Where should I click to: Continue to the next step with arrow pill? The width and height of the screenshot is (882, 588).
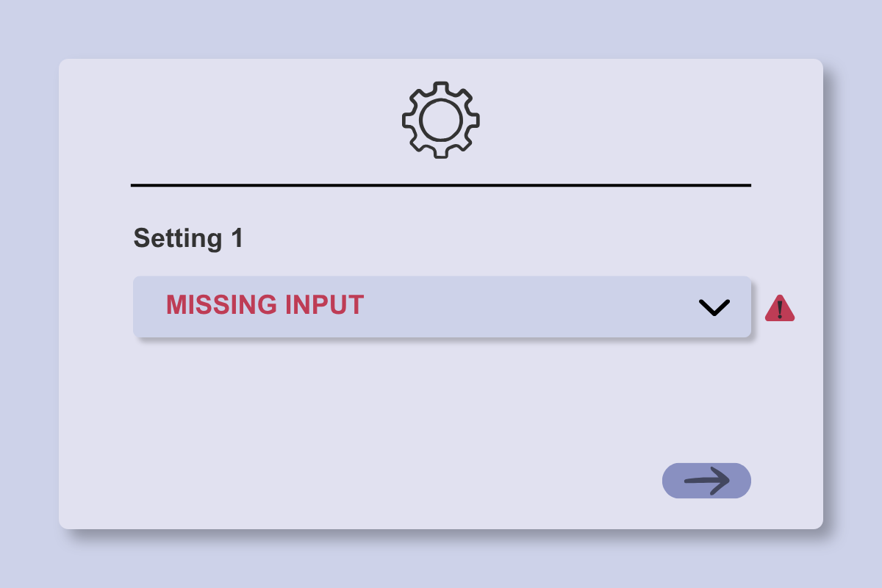click(x=706, y=481)
